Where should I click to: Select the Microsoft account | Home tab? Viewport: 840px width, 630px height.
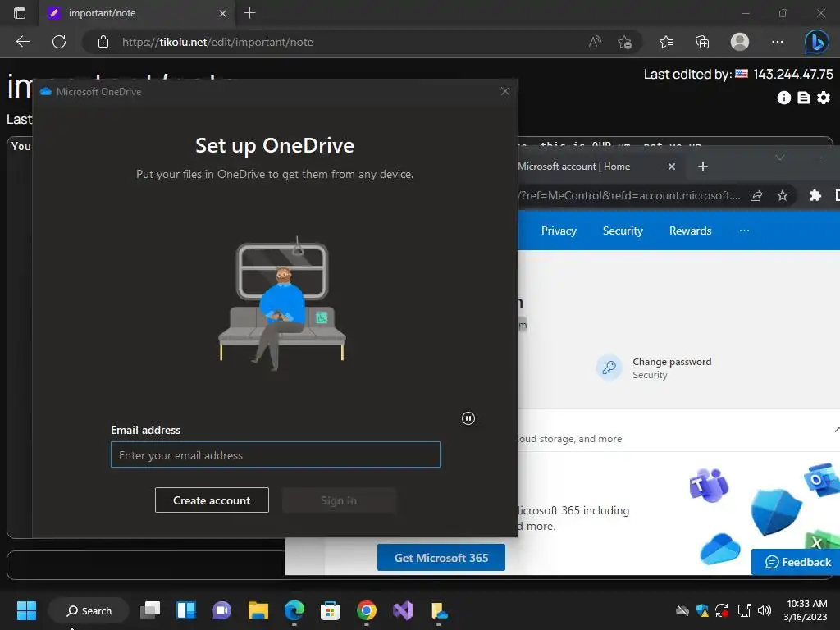573,167
